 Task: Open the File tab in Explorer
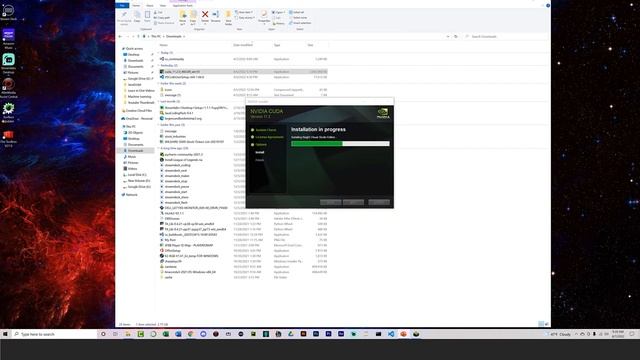pos(122,5)
